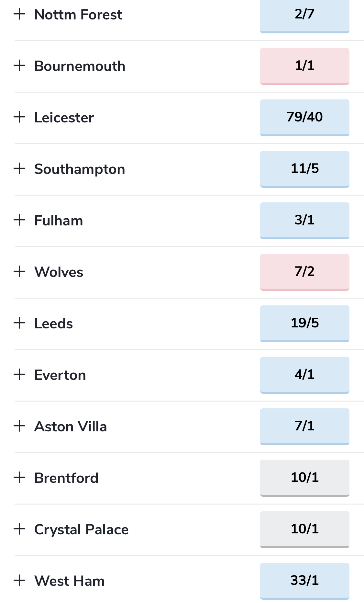
Task: Expand the Nottm Forest row plus icon
Action: pos(19,14)
